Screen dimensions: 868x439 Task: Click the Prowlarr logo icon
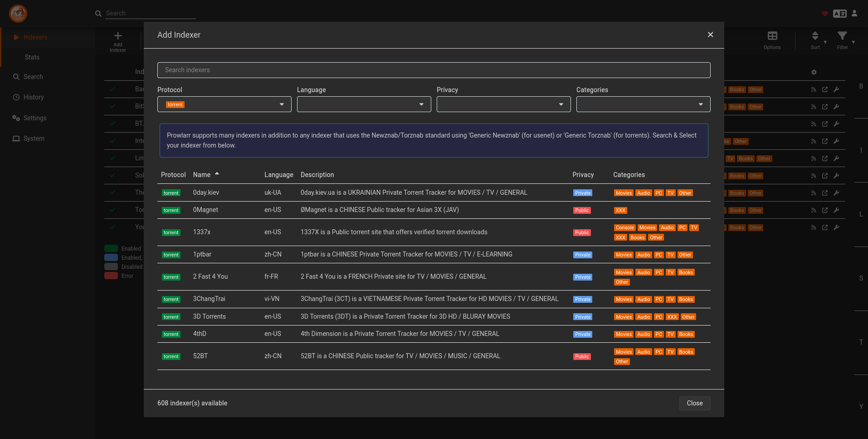click(18, 14)
